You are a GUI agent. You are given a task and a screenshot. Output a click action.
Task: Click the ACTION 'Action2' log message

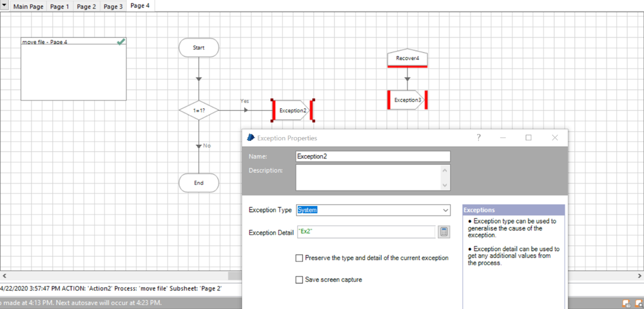click(x=111, y=288)
